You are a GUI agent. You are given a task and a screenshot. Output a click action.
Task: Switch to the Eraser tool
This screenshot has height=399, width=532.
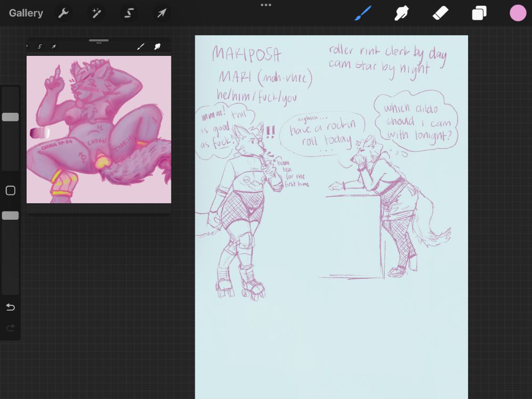440,13
